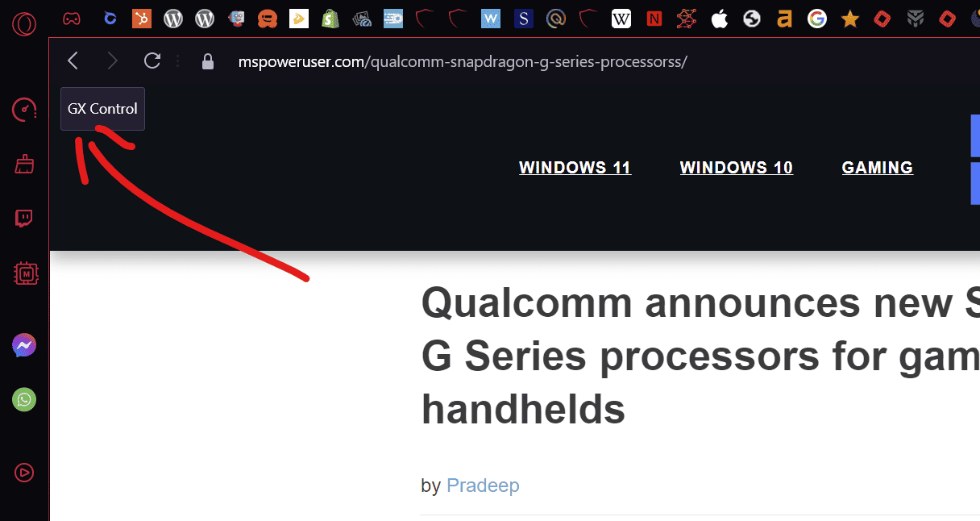The width and height of the screenshot is (980, 521).
Task: Open the GAMING menu link
Action: tap(878, 168)
